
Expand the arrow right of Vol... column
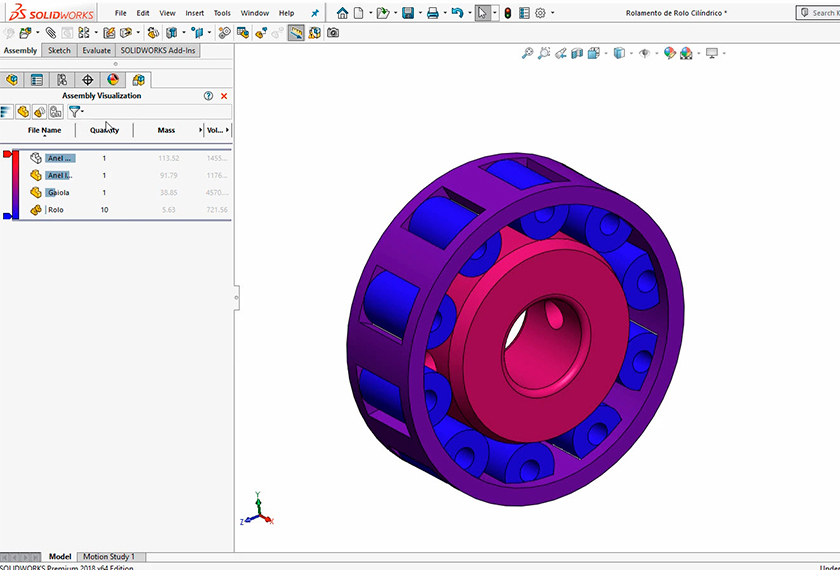(228, 130)
